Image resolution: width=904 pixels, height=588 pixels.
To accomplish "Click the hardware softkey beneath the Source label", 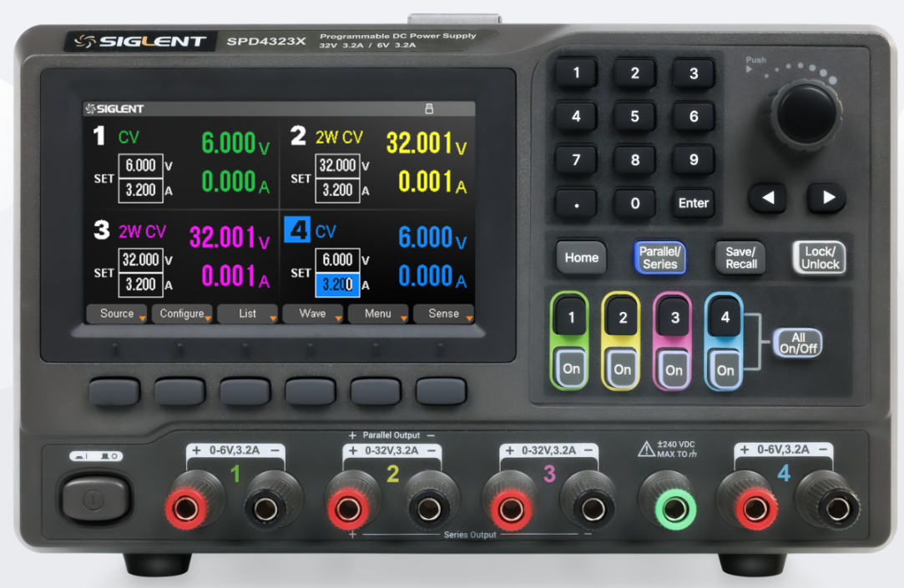I will pyautogui.click(x=114, y=391).
